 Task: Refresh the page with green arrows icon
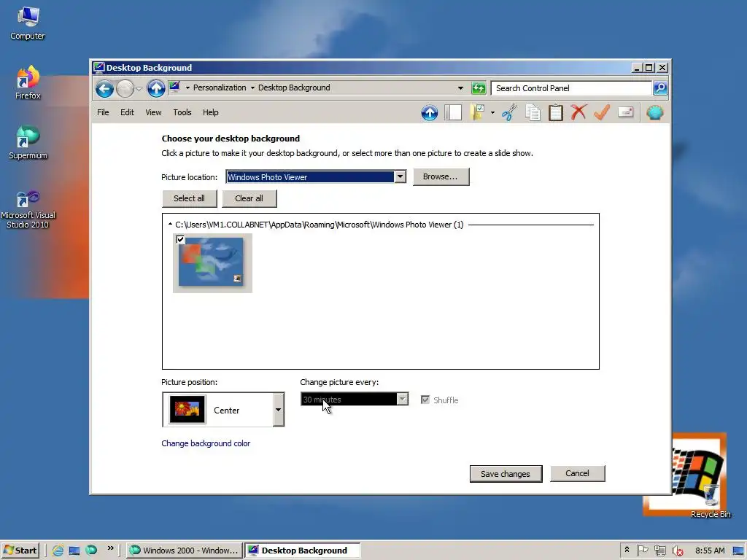pyautogui.click(x=479, y=88)
